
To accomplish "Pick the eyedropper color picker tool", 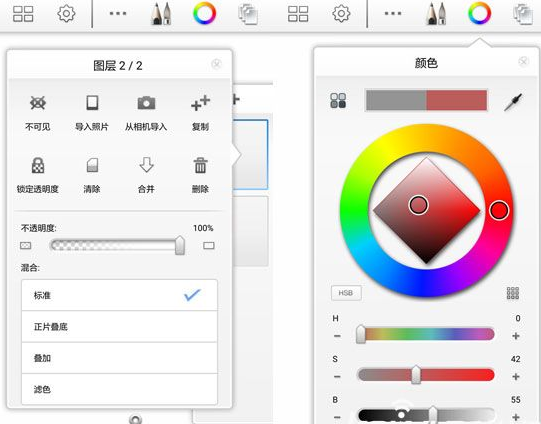I will pos(513,102).
